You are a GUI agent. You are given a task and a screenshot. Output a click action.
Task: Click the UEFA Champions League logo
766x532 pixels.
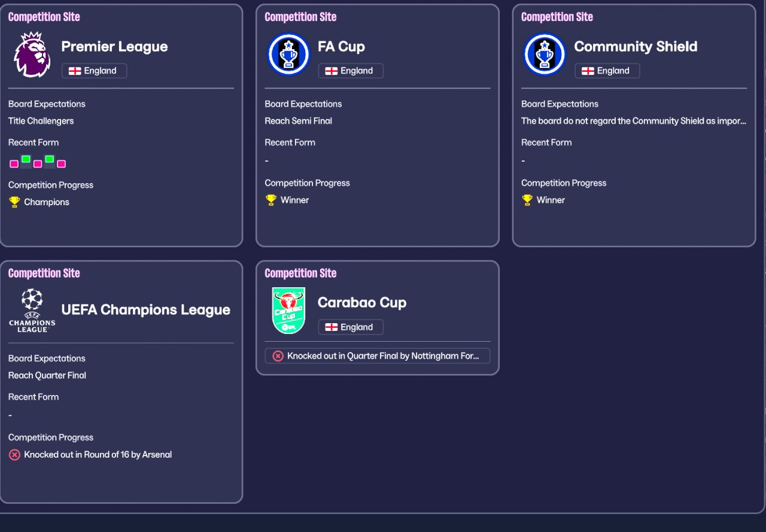[x=32, y=311]
